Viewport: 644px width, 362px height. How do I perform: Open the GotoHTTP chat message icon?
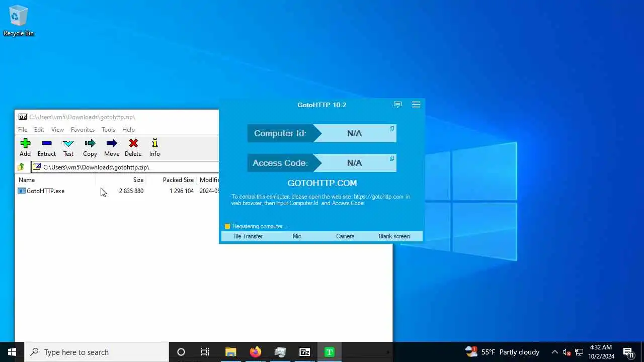click(397, 105)
